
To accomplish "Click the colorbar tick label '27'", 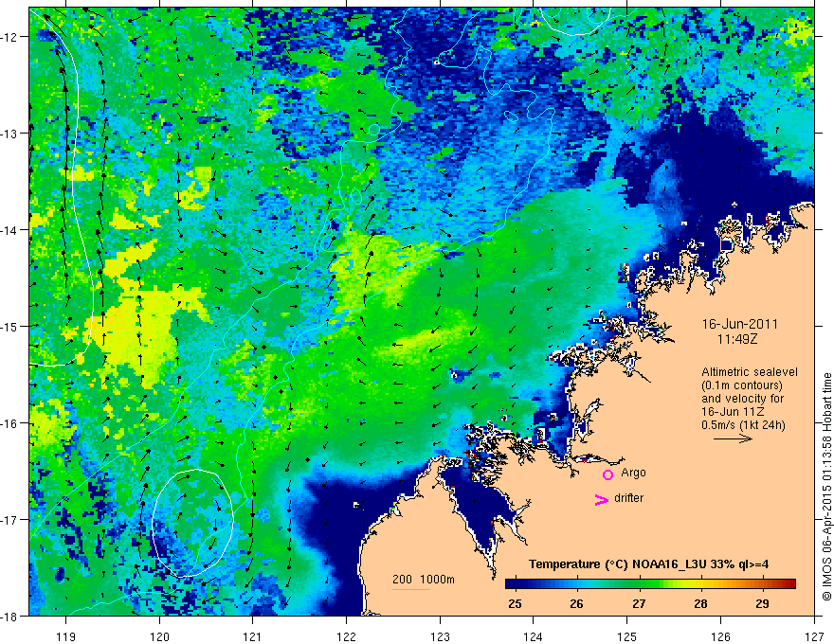I will pos(639,604).
